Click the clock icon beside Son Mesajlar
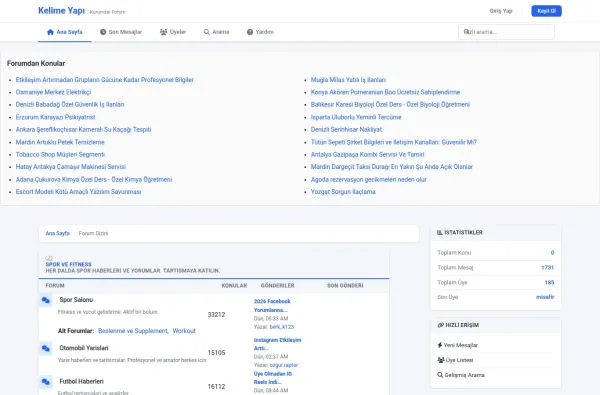600x395 pixels. click(103, 32)
